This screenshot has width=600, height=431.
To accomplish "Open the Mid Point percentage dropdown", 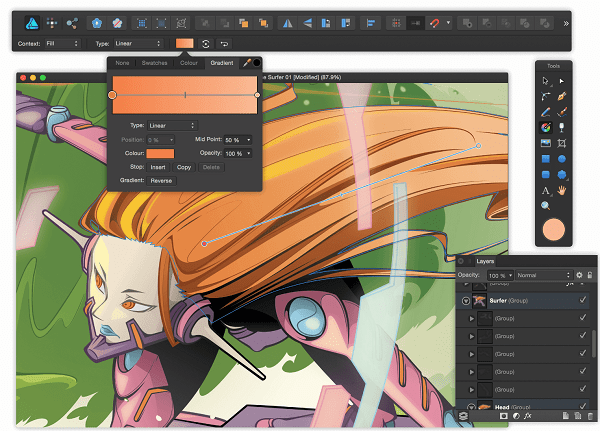I will [x=238, y=140].
